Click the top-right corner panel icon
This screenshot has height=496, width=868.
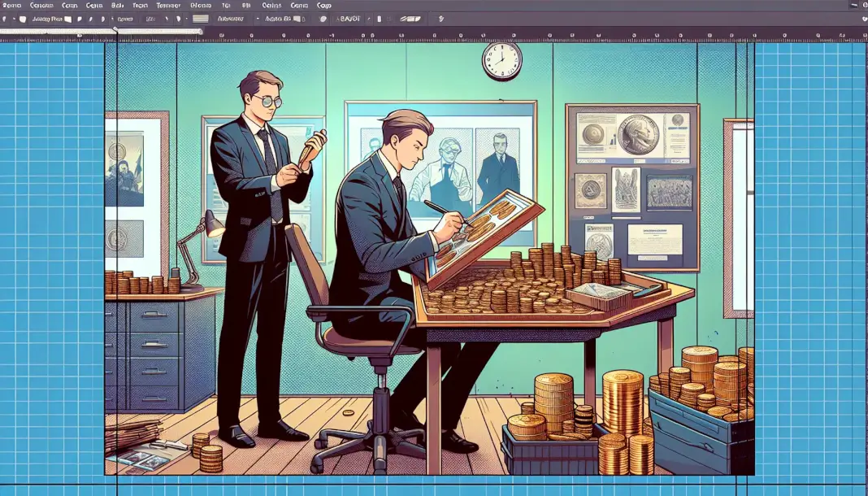pyautogui.click(x=863, y=5)
